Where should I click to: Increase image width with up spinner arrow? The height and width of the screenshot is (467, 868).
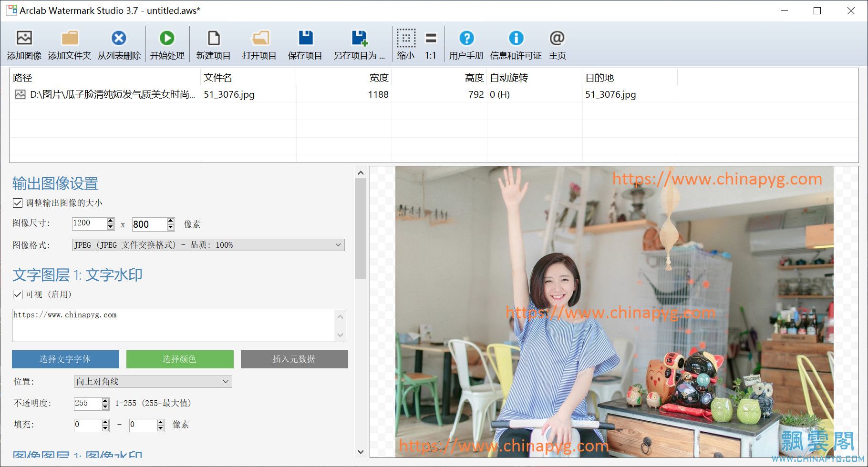tap(111, 221)
